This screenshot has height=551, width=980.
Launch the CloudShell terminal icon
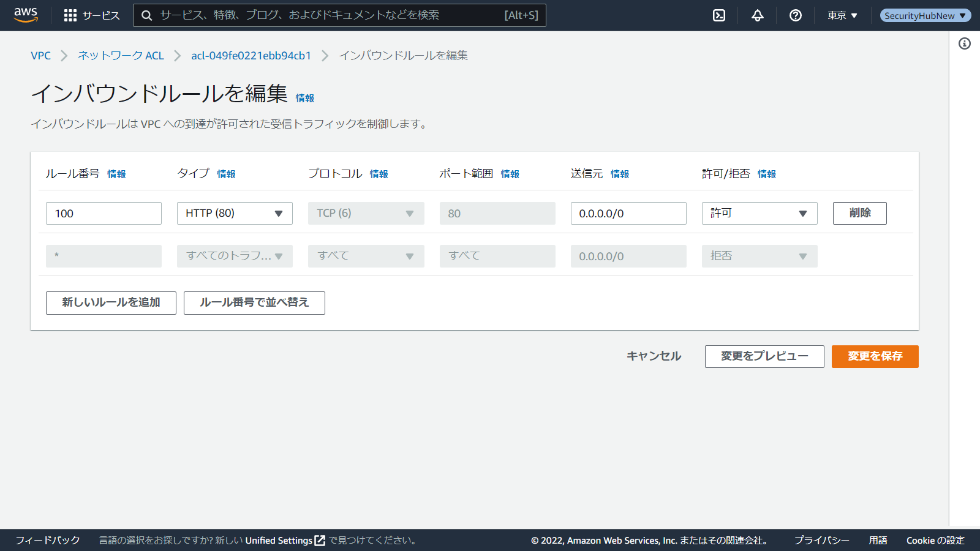[719, 15]
